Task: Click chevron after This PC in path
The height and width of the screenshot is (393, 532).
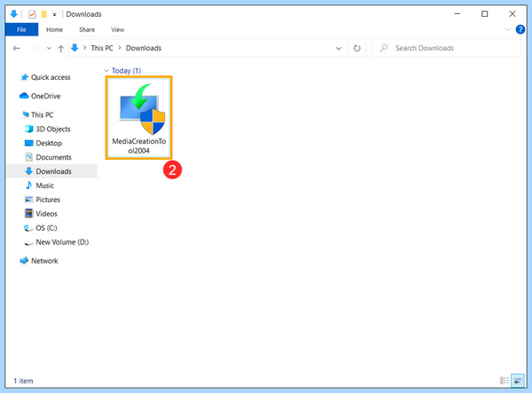Action: tap(120, 48)
